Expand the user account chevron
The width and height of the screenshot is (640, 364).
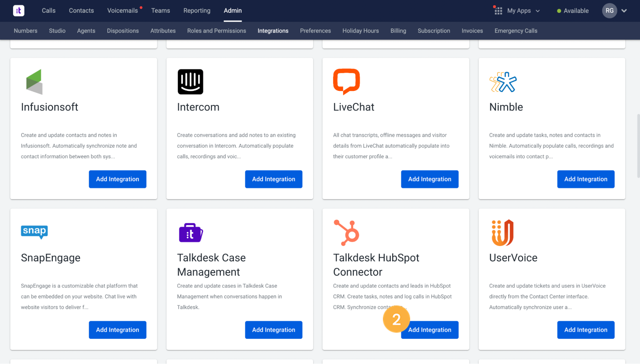624,11
